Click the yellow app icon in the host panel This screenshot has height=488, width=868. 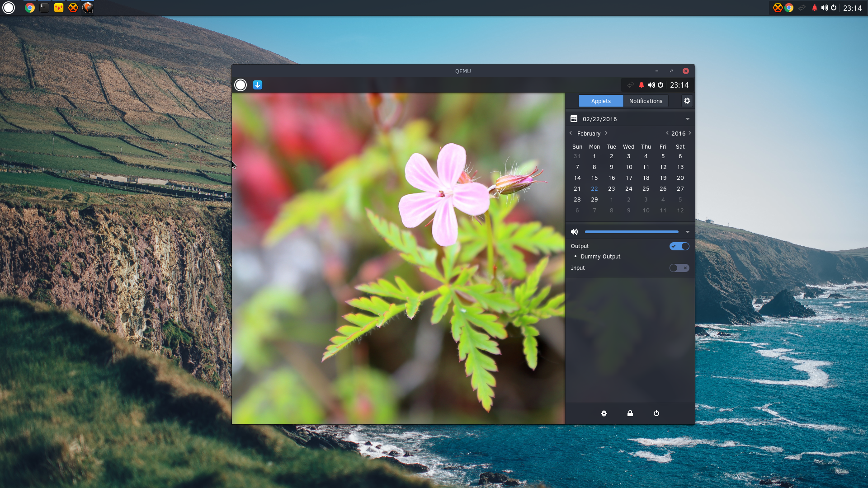[59, 8]
